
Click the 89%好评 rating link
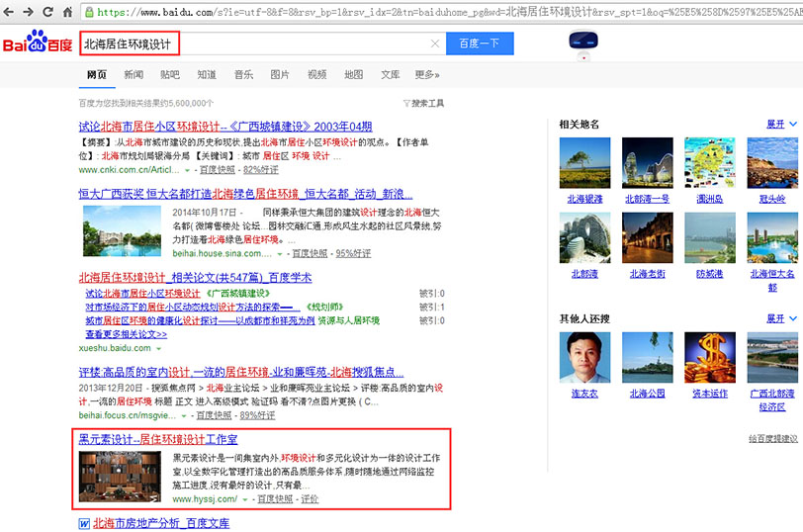click(x=257, y=415)
